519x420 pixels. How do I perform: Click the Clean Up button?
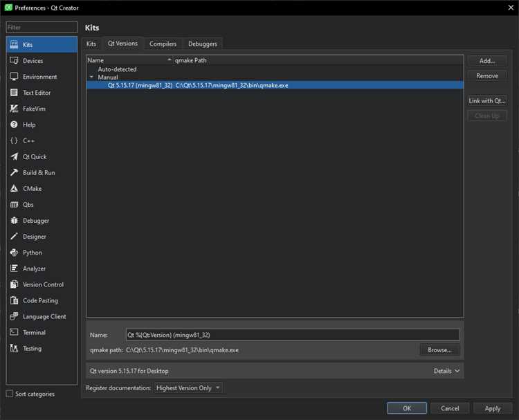[487, 116]
